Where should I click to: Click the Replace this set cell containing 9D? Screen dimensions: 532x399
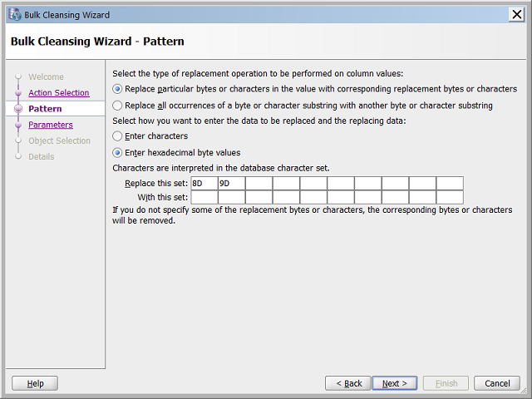click(231, 184)
